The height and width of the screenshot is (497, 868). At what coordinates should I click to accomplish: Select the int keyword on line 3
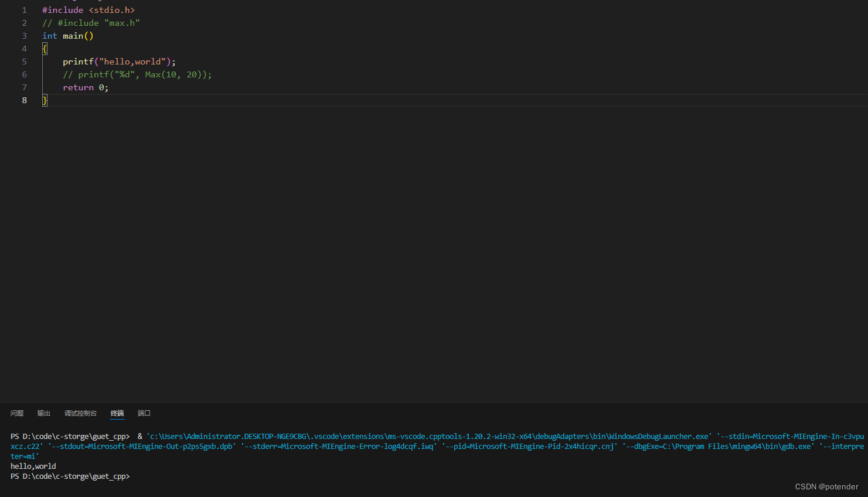coord(49,36)
